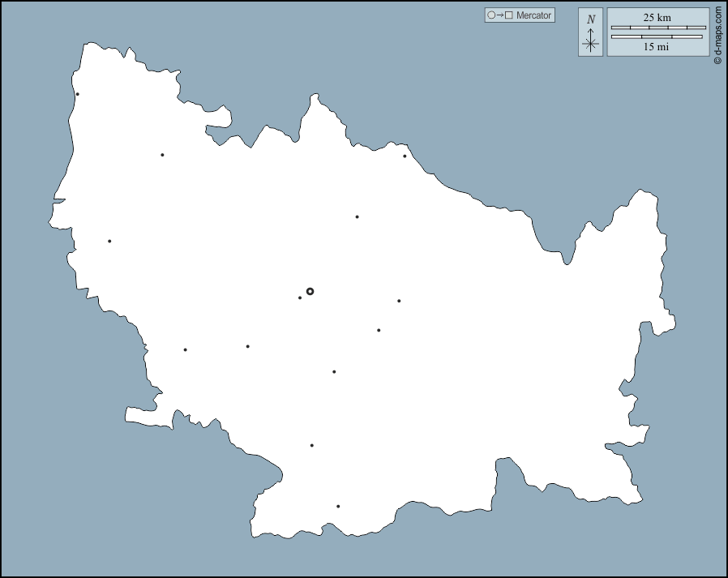The image size is (728, 578).
Task: Select the northernmost city dot on the east side
Action: (405, 156)
